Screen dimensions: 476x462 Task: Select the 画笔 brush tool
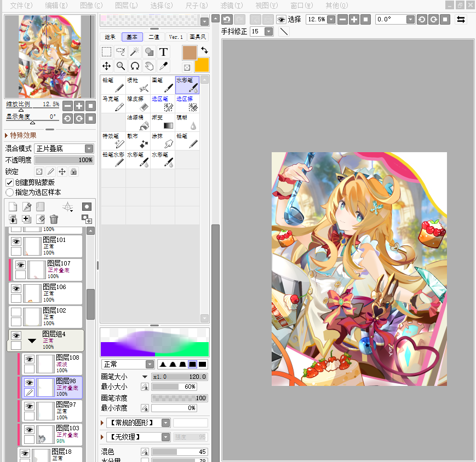(x=163, y=85)
